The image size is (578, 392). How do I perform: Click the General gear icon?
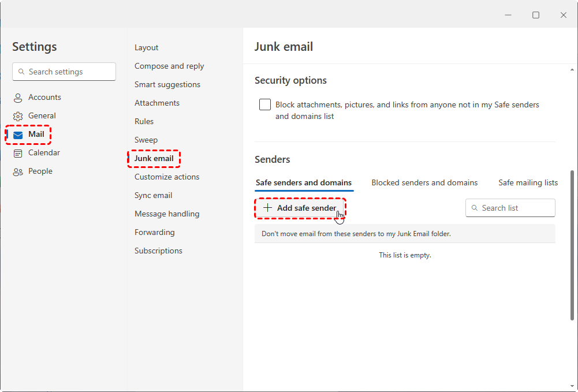18,116
